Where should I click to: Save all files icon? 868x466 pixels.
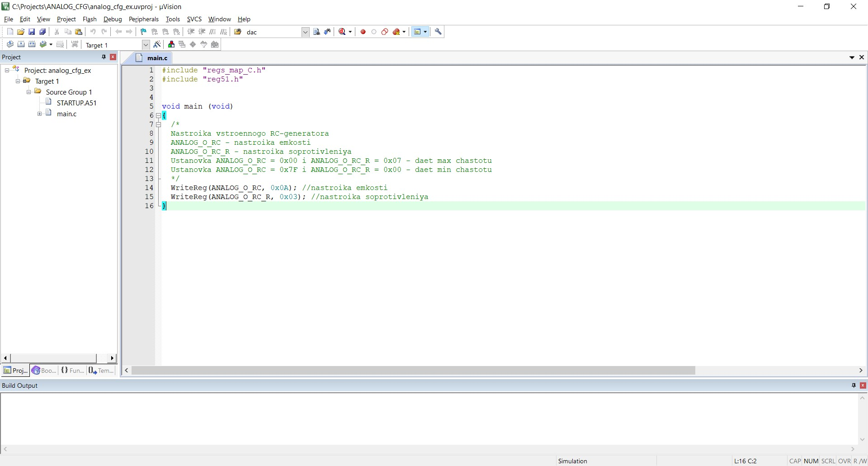42,32
